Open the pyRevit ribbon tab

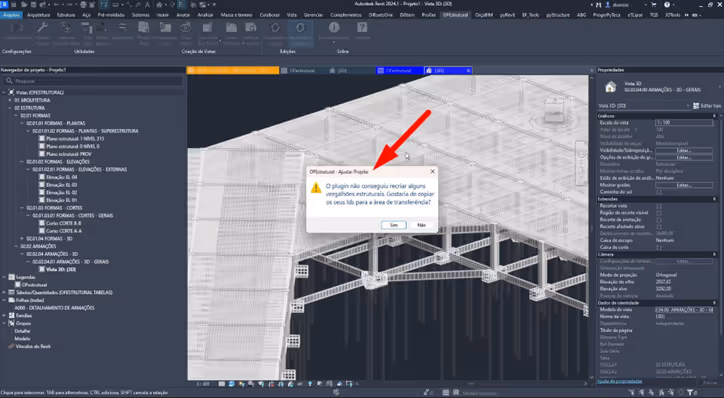point(507,15)
